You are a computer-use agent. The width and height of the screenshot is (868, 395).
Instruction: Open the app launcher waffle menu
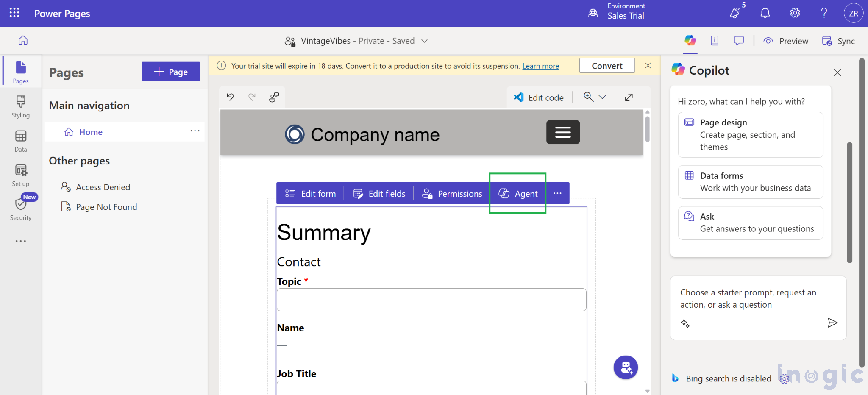[14, 13]
